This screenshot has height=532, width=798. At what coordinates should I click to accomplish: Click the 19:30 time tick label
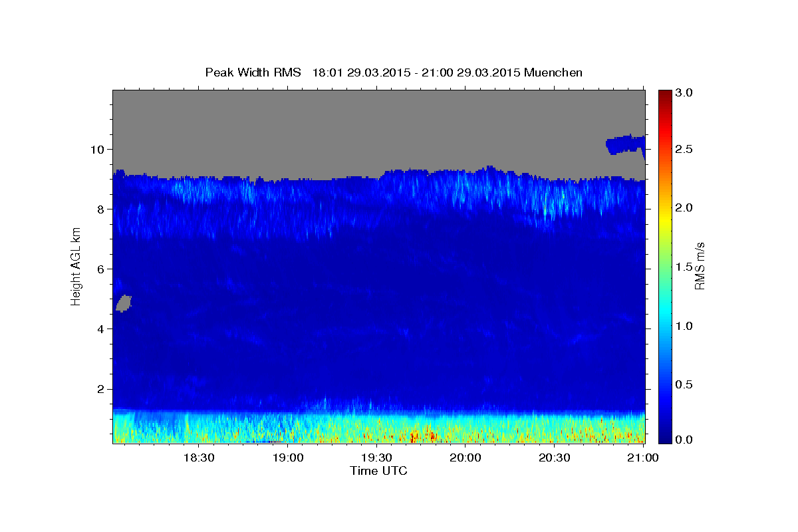[376, 458]
